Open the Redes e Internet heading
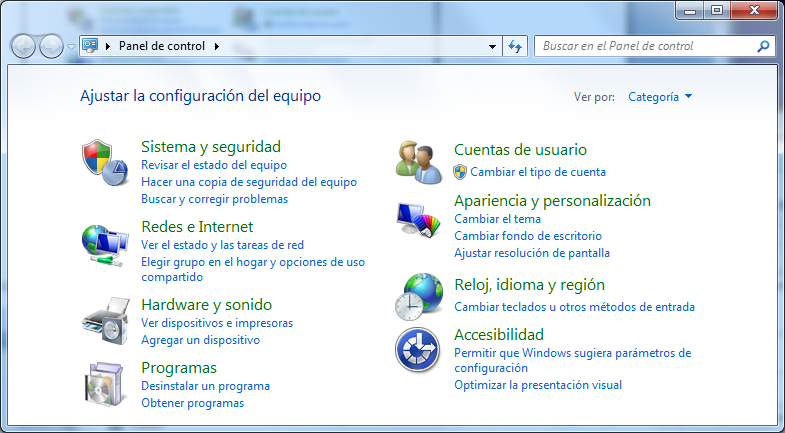This screenshot has height=433, width=785. point(197,227)
